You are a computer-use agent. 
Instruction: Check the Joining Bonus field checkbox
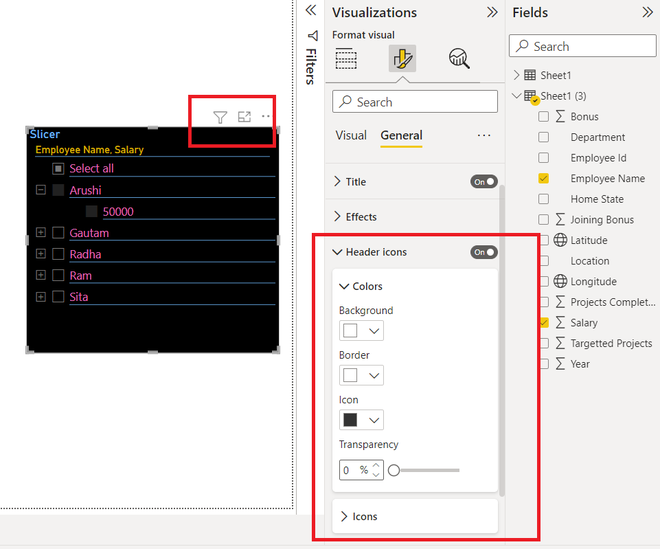pos(543,219)
